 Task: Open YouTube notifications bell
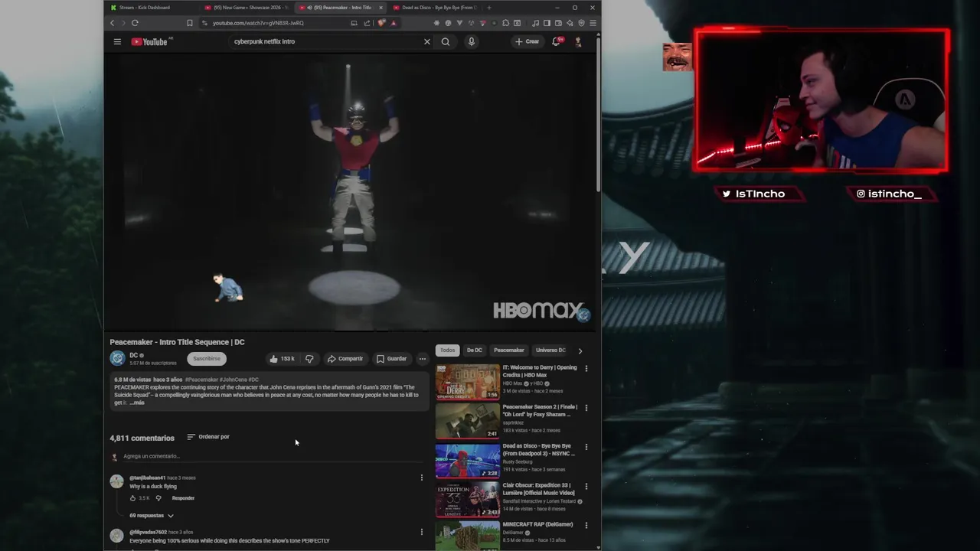pyautogui.click(x=557, y=41)
